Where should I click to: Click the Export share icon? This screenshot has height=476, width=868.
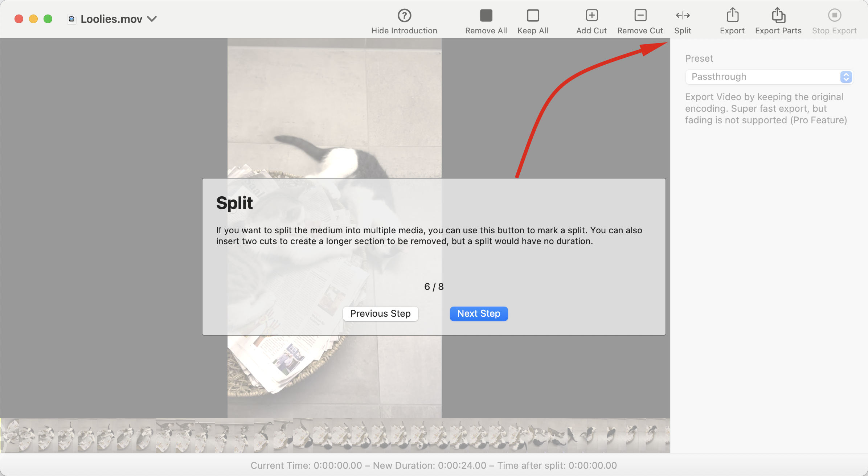(x=732, y=16)
